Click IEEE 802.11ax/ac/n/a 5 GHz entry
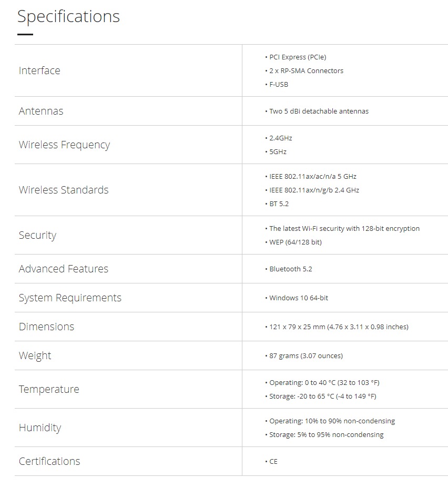448x498 pixels. click(x=313, y=176)
